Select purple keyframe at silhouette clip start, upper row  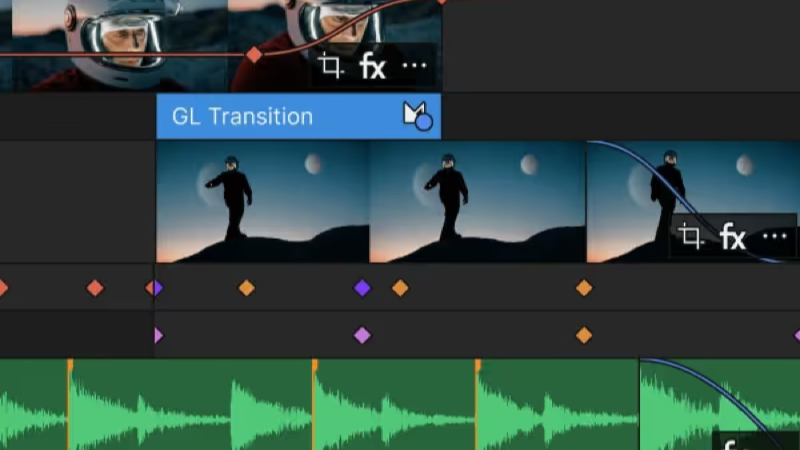click(x=158, y=288)
